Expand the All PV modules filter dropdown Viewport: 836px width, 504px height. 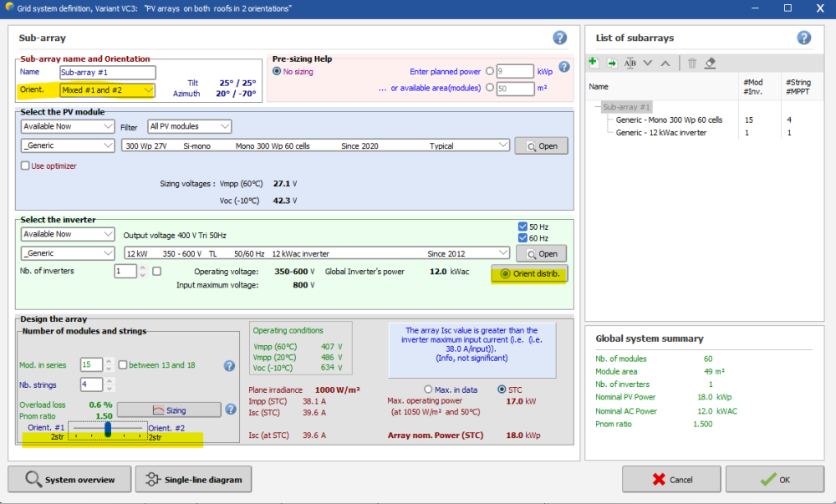point(189,126)
